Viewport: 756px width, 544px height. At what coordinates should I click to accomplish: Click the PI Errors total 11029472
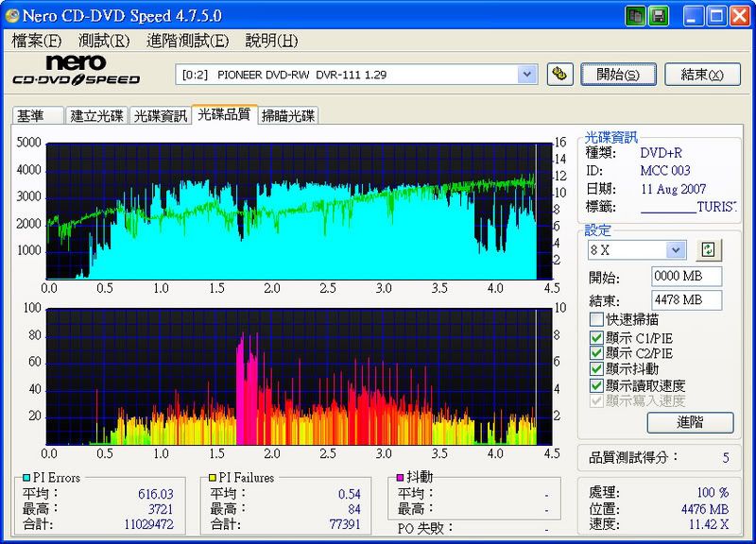pyautogui.click(x=149, y=524)
